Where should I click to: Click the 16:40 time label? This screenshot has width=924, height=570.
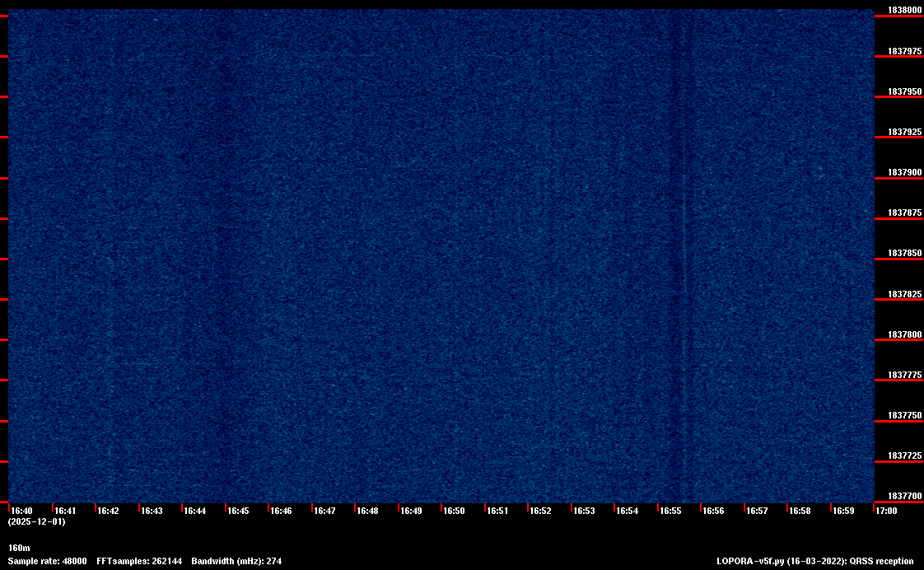[x=21, y=511]
